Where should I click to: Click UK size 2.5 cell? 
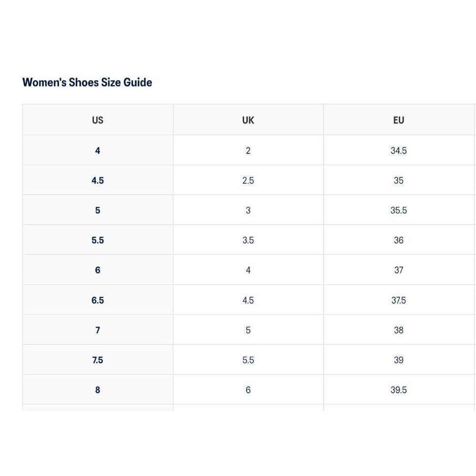248,180
